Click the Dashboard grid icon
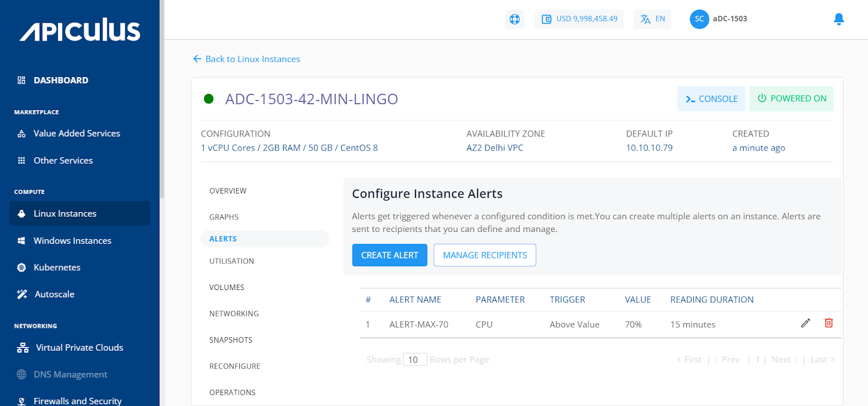This screenshot has width=868, height=406. tap(22, 80)
